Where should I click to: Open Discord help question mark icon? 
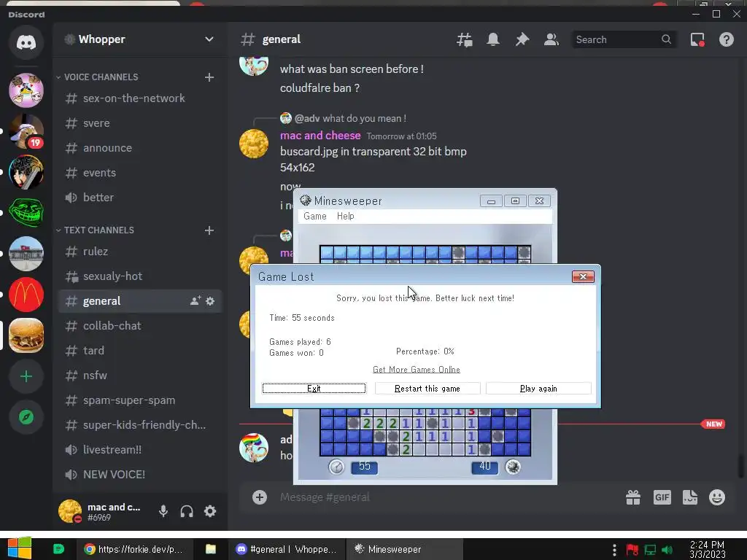[x=726, y=39]
